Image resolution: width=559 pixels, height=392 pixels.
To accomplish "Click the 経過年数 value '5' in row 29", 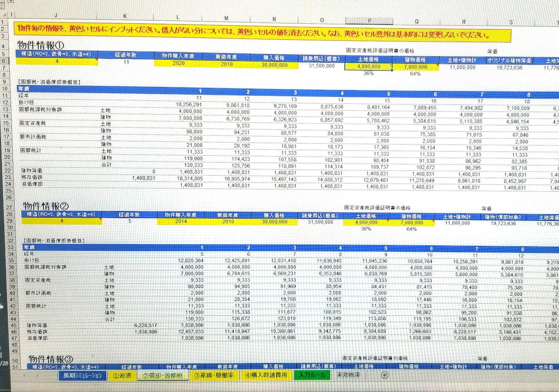I will pyautogui.click(x=130, y=221).
